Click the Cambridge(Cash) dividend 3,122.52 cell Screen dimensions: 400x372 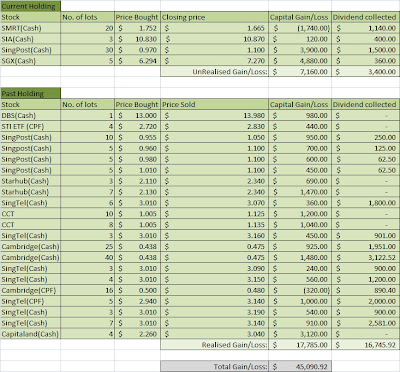[x=366, y=257]
